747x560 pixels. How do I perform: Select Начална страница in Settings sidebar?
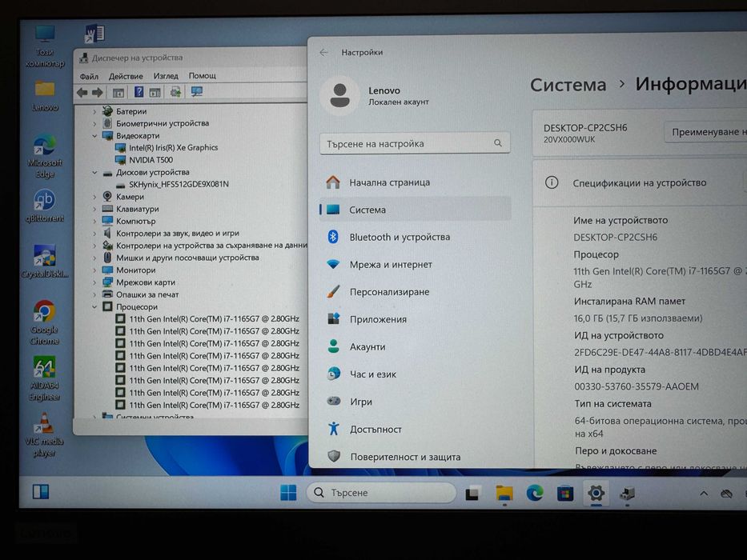[x=415, y=182]
